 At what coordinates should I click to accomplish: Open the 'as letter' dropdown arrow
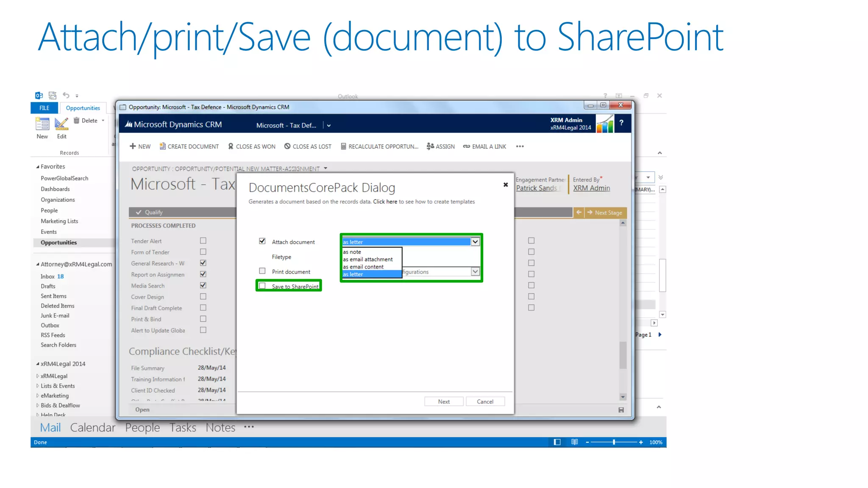(x=475, y=242)
